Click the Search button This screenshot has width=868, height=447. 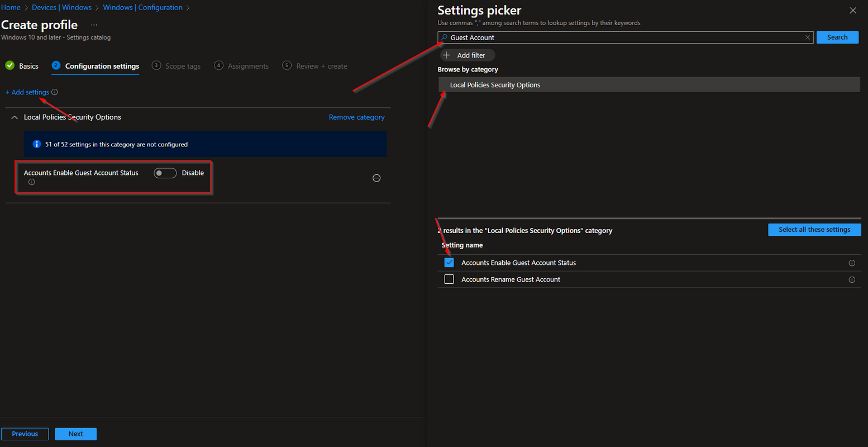[x=837, y=37]
